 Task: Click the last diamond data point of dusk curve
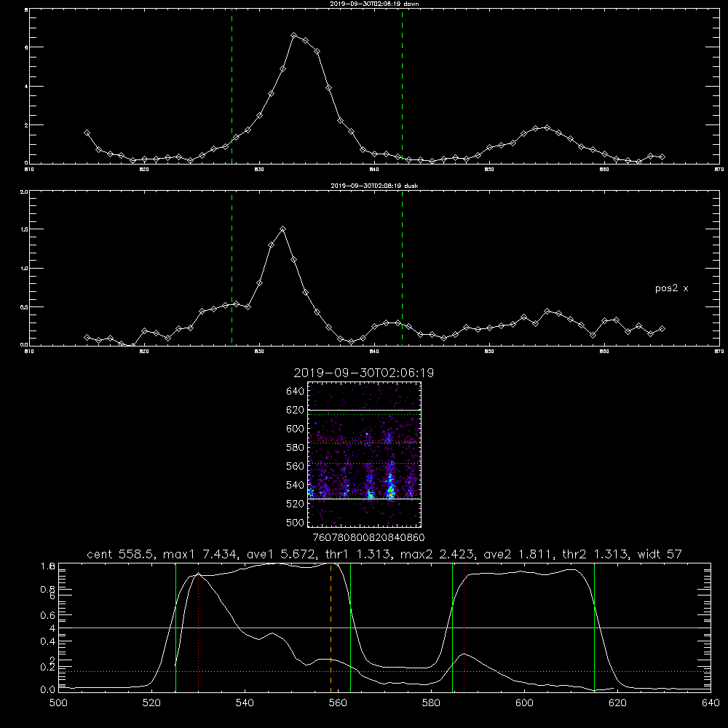pos(662,329)
